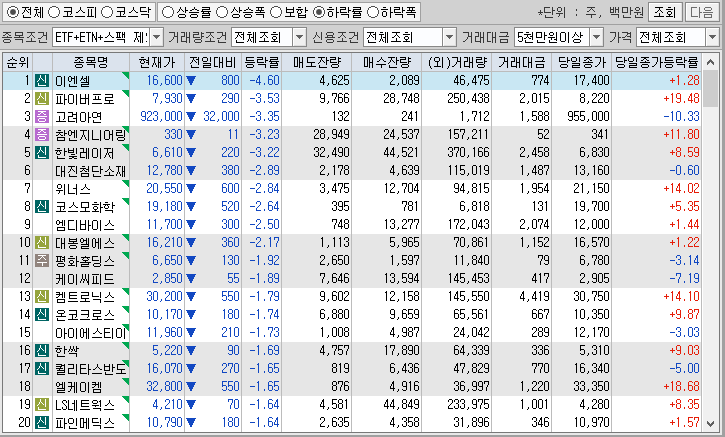The image size is (725, 437).
Task: Click current price 30,200 for 켐트로닉스
Action: click(x=165, y=296)
